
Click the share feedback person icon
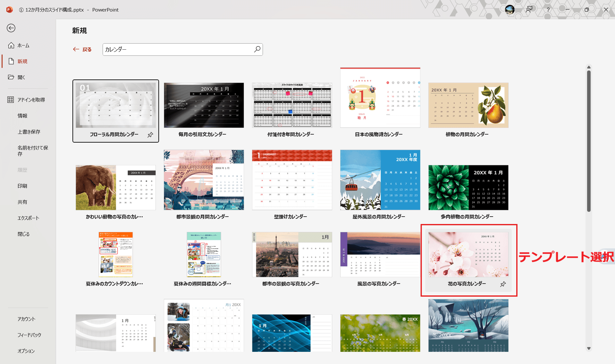tap(529, 10)
